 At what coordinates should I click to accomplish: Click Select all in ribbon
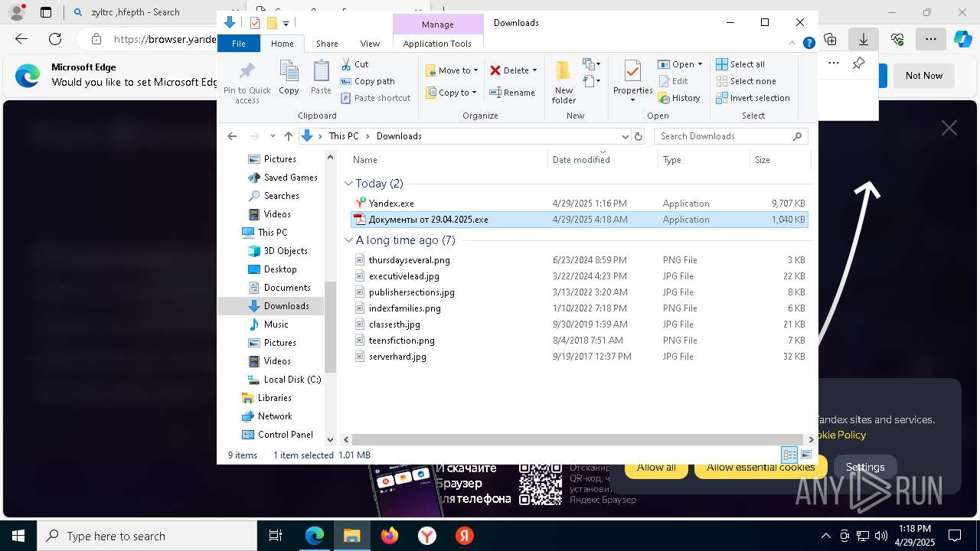[x=740, y=64]
